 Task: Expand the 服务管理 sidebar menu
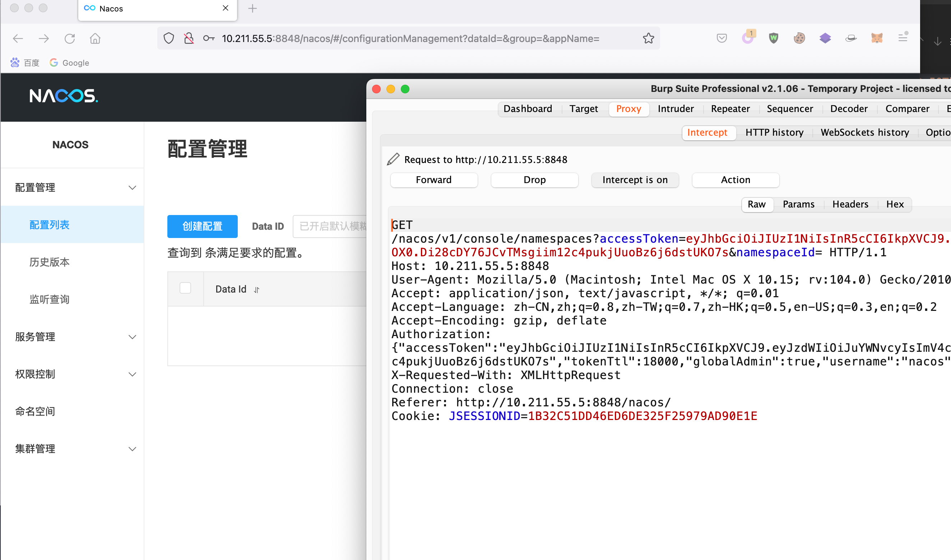click(x=72, y=337)
